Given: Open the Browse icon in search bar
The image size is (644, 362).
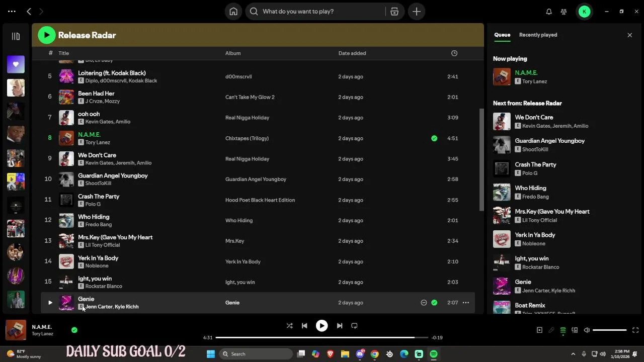Looking at the screenshot, I should [x=394, y=12].
